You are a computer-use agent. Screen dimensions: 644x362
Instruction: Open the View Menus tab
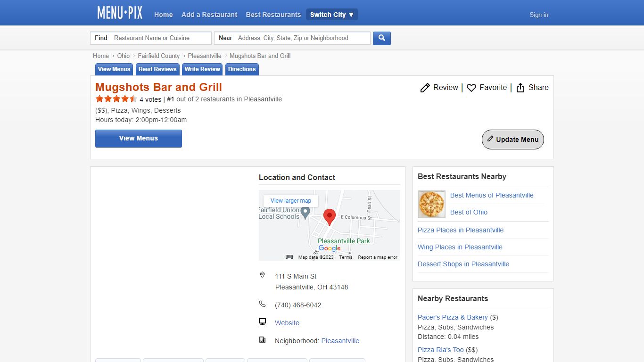[x=114, y=69]
